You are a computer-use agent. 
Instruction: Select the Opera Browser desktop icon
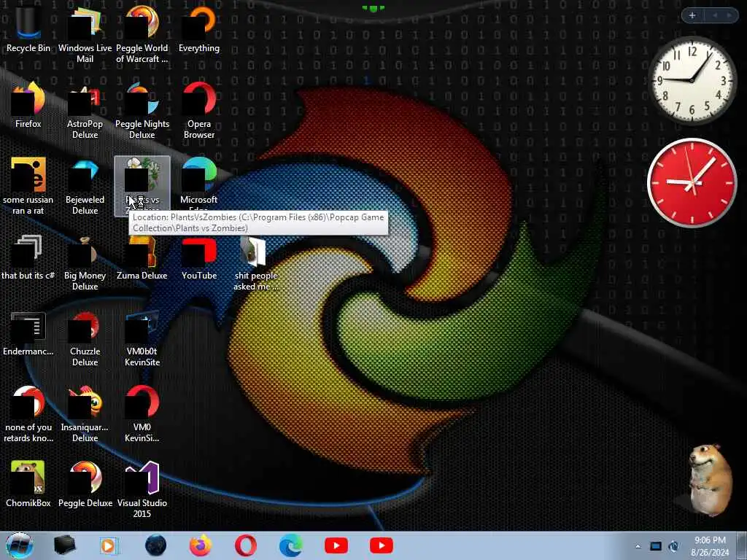pos(199,111)
